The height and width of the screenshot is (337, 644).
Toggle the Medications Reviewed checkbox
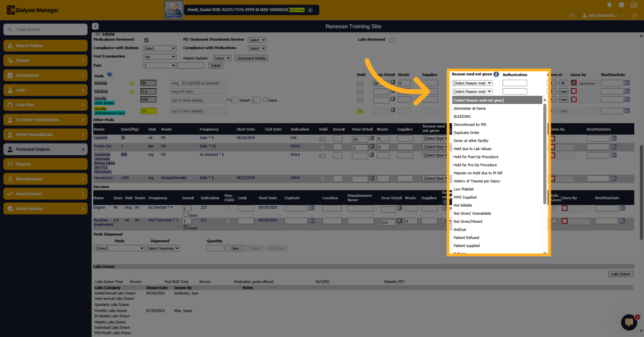146,40
